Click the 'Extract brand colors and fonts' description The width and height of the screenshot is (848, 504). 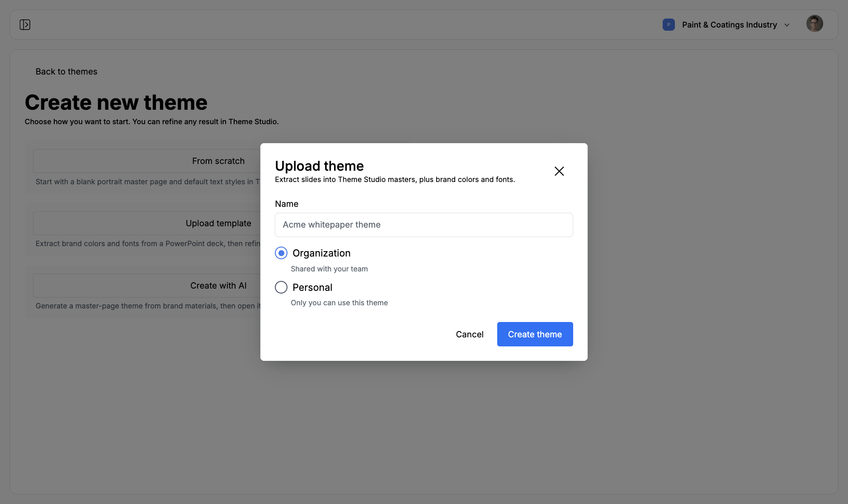pyautogui.click(x=148, y=243)
